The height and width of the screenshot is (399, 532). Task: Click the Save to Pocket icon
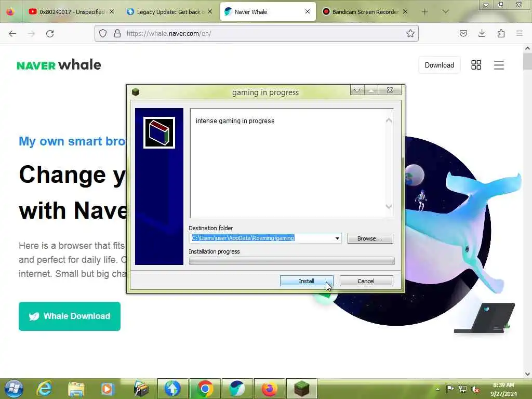click(463, 33)
